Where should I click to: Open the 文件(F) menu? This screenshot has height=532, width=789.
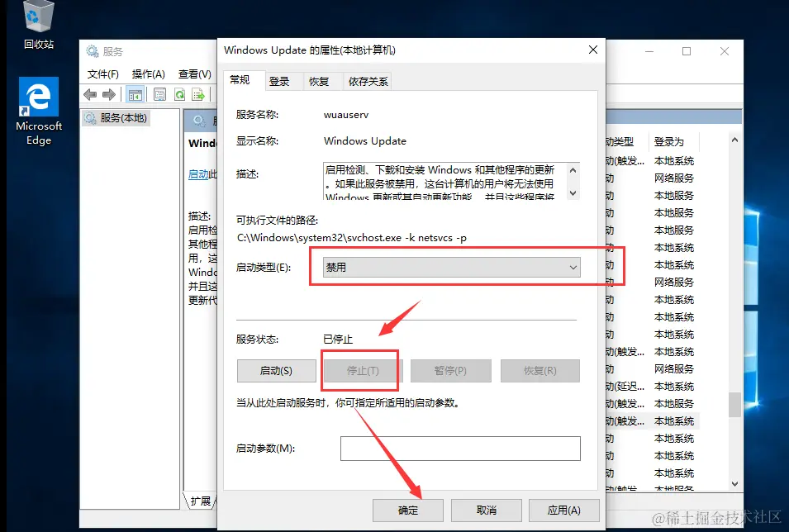(102, 74)
